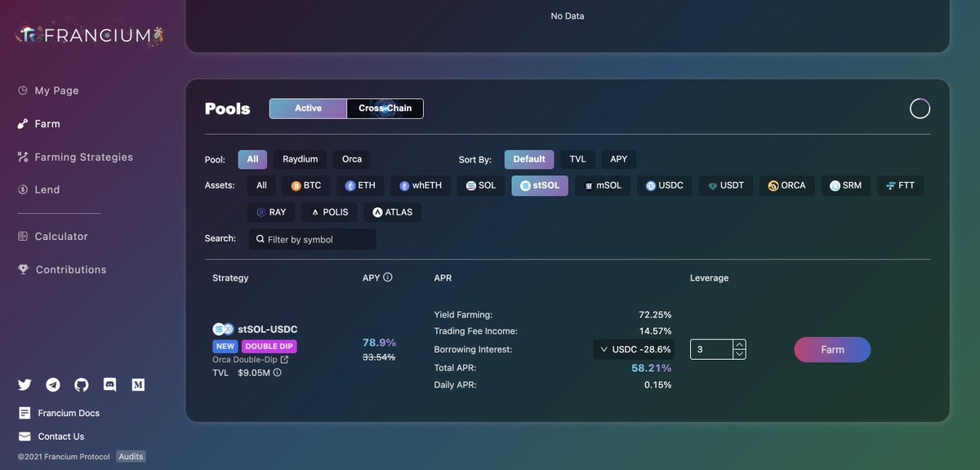980x470 pixels.
Task: Click the Filter by symbol search field
Action: (313, 239)
